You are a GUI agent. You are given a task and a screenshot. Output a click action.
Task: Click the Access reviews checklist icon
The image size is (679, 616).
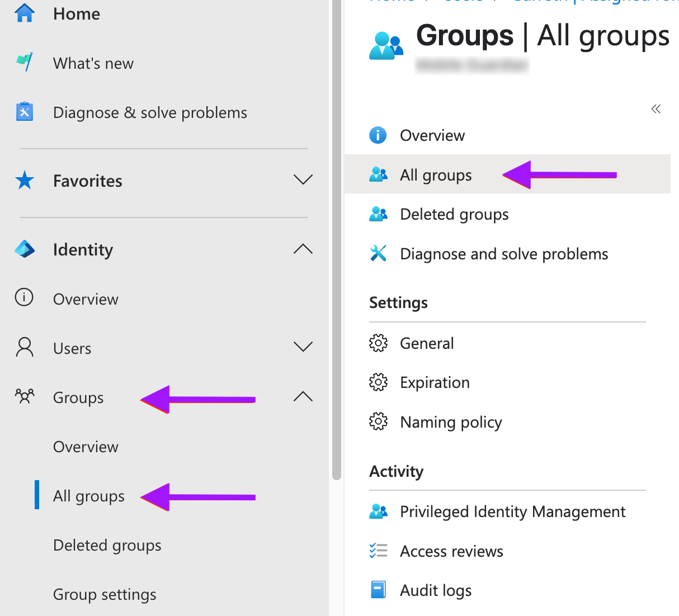click(x=378, y=551)
